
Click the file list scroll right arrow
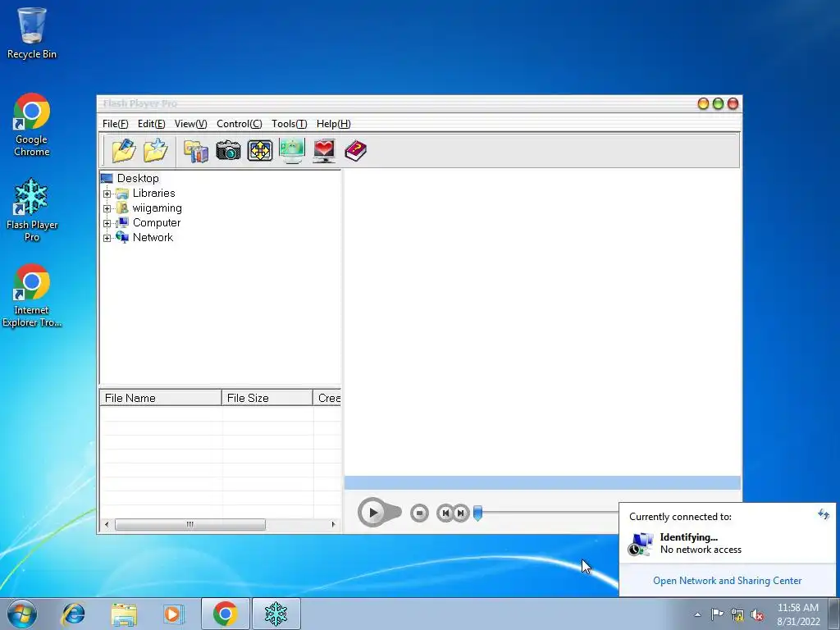(x=333, y=524)
